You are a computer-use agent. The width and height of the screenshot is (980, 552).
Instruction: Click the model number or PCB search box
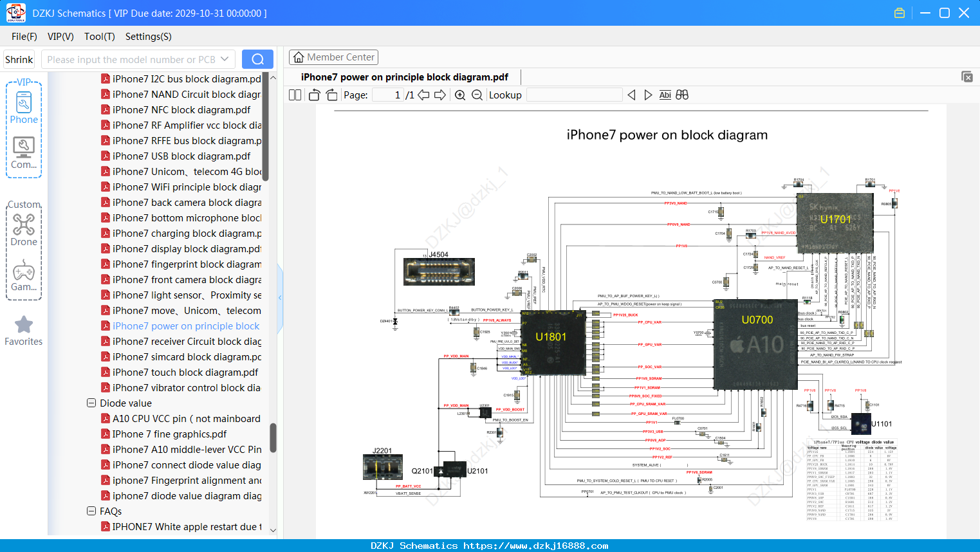click(138, 59)
